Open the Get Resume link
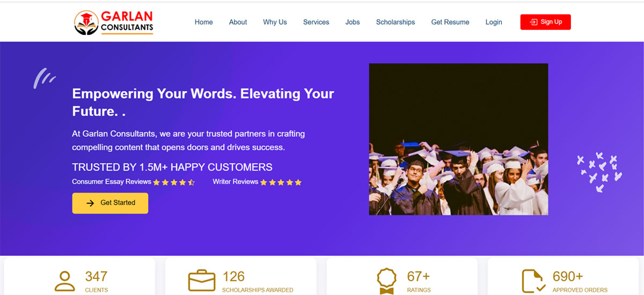 coord(450,22)
